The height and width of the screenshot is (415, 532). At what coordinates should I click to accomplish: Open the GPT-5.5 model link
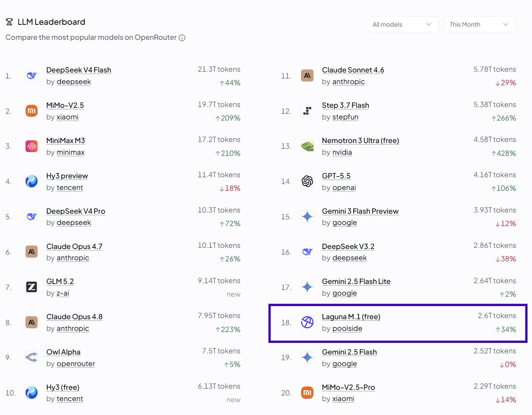[x=336, y=176]
